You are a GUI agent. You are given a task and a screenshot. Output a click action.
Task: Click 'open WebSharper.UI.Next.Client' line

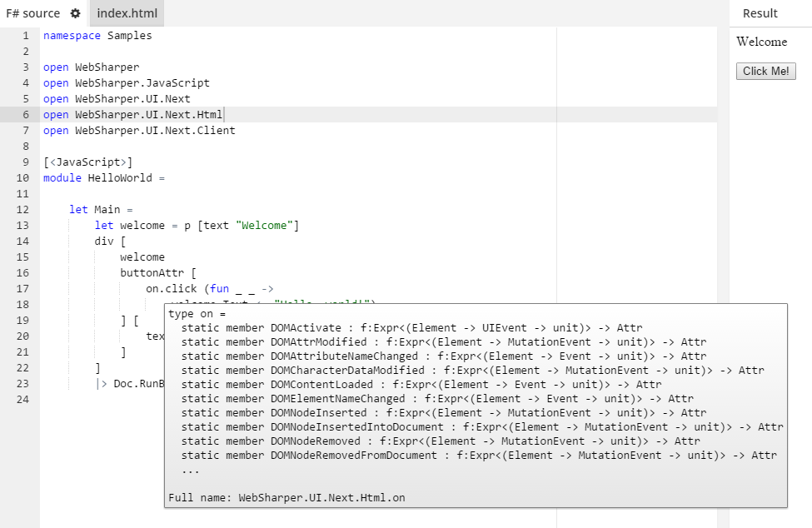tap(139, 131)
